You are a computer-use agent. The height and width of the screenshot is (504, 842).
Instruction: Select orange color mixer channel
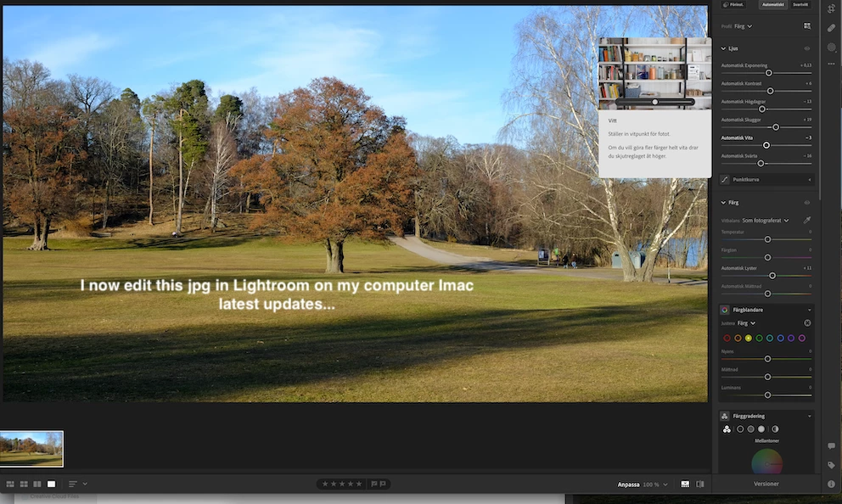[738, 339]
